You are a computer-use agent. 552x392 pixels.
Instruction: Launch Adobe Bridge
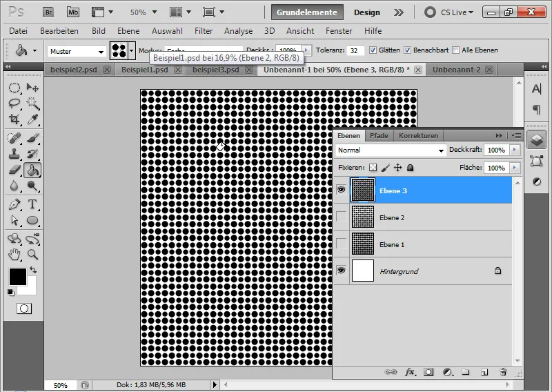48,12
